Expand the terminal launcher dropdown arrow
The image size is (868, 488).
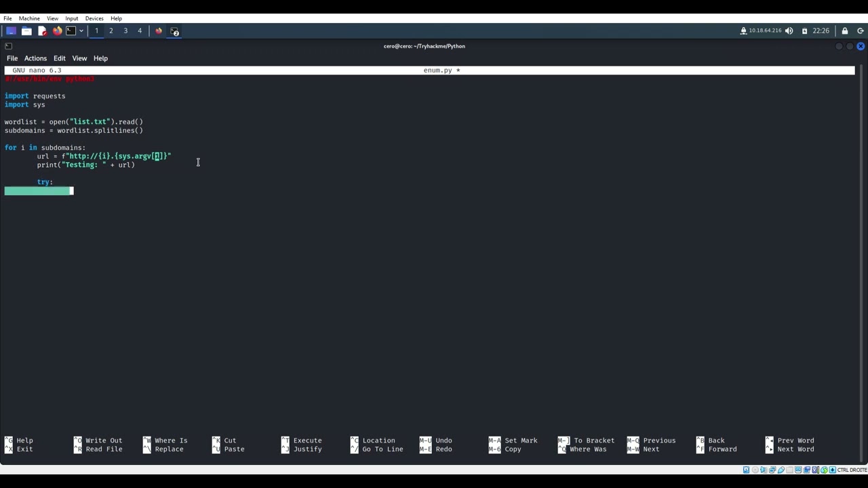[81, 31]
